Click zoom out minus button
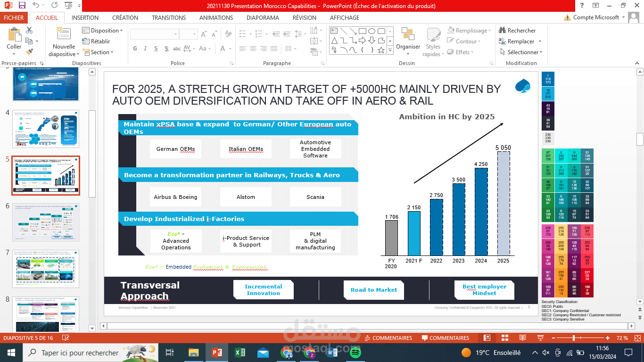Screen dimensions: 644x362 click(553, 338)
